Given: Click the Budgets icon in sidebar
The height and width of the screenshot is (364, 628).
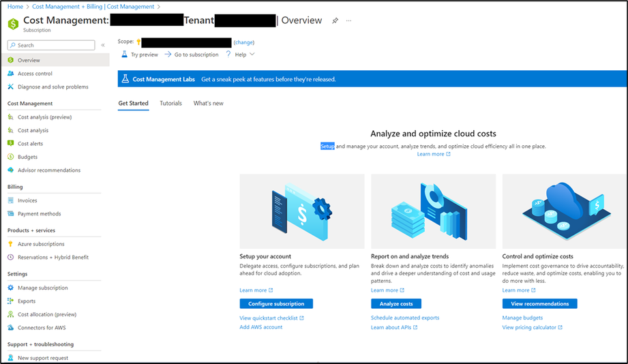Looking at the screenshot, I should (11, 157).
